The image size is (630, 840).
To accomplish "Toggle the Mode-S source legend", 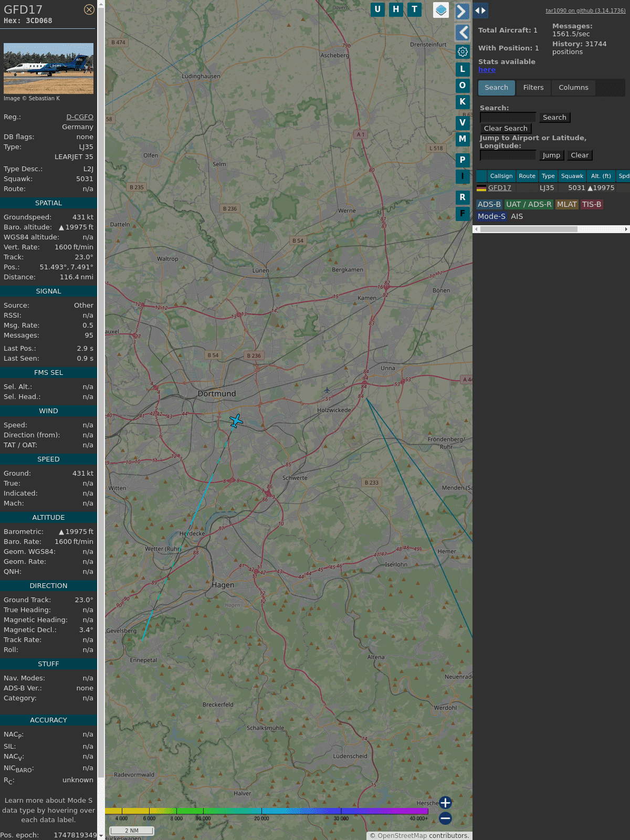I will [x=491, y=217].
